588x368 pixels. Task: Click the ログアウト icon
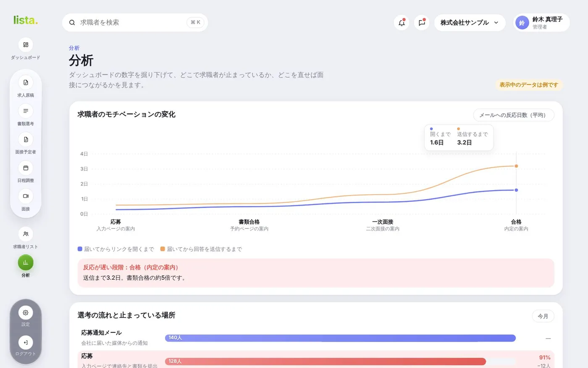[26, 342]
